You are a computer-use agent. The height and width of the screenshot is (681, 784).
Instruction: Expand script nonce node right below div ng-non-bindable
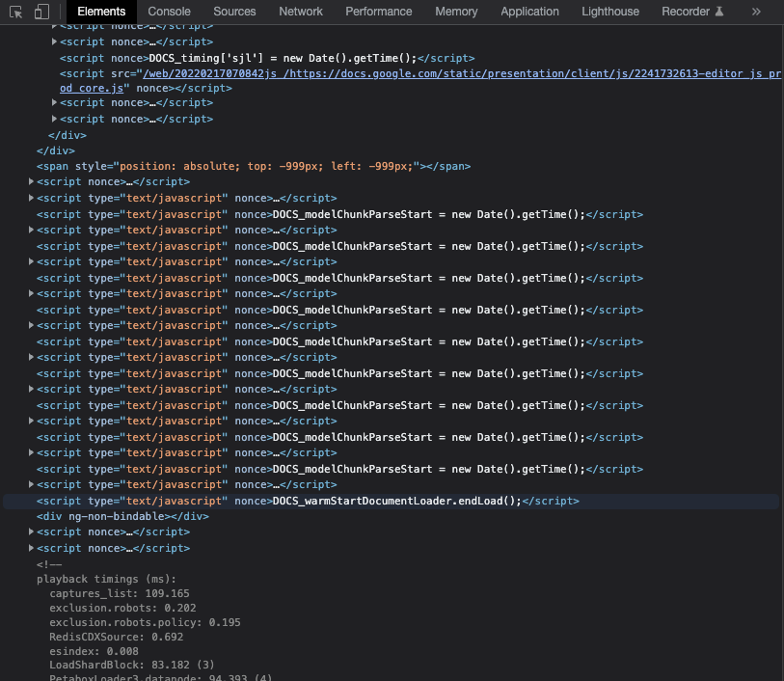point(31,532)
